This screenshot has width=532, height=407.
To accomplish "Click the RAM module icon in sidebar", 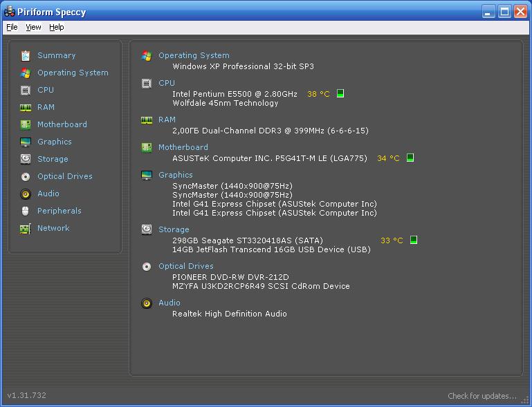I will coord(26,107).
